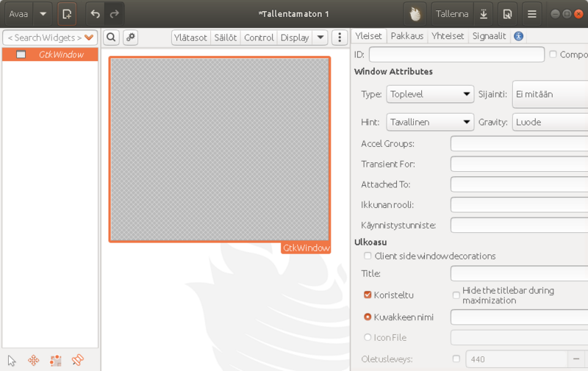This screenshot has width=588, height=371.
Task: Open the dropdown arrow beside Avaa
Action: pos(43,14)
